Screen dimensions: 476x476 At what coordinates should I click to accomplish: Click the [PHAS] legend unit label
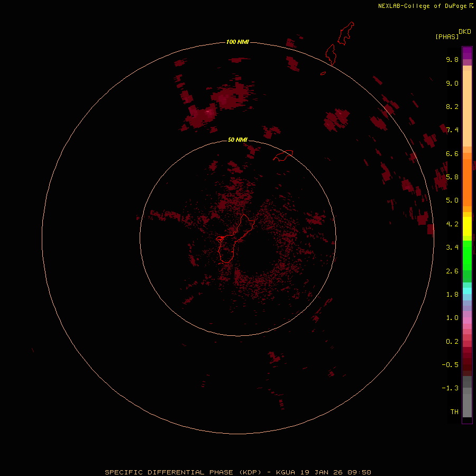coord(447,36)
